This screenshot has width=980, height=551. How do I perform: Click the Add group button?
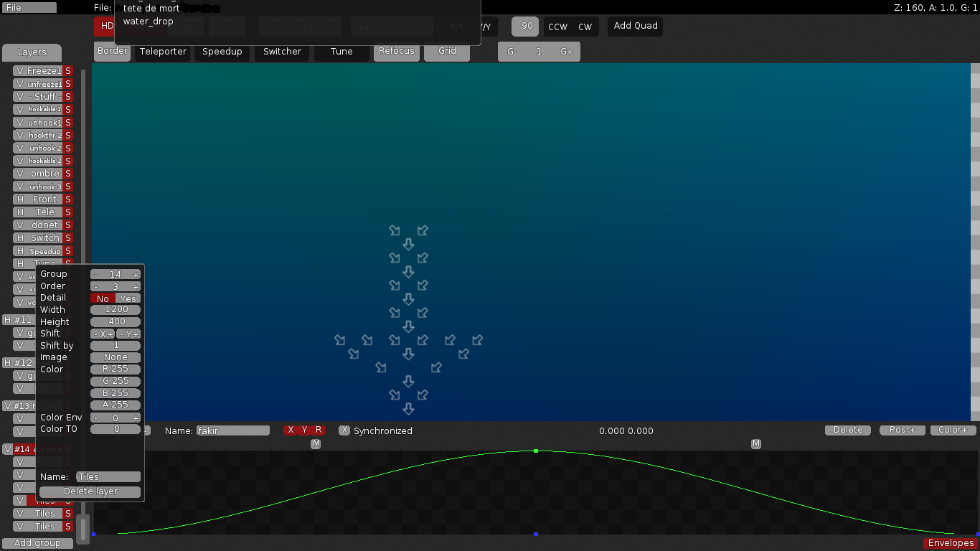pos(37,542)
